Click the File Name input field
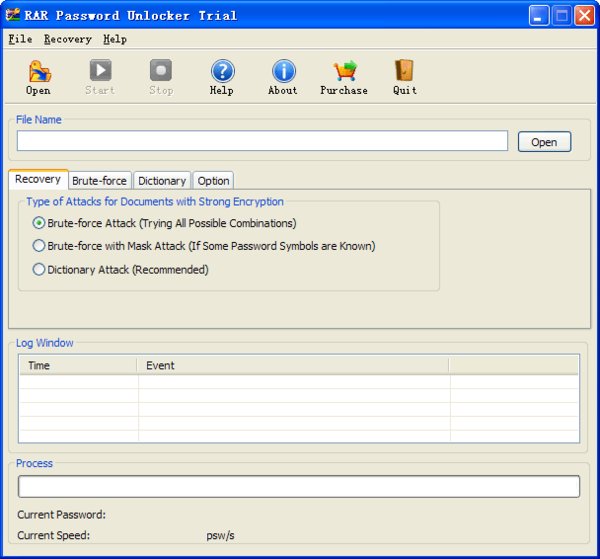600x559 pixels. click(x=262, y=141)
